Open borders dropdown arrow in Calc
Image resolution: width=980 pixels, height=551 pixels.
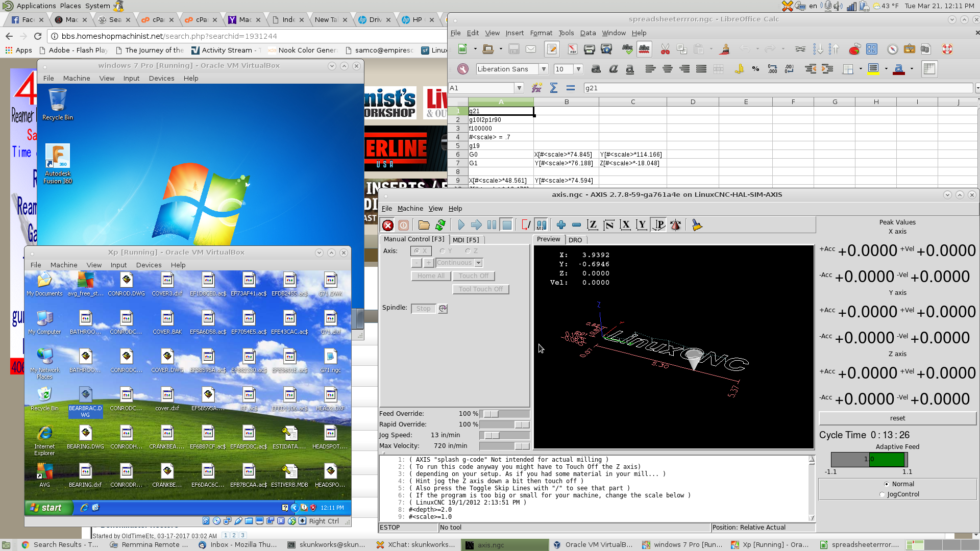tap(861, 69)
